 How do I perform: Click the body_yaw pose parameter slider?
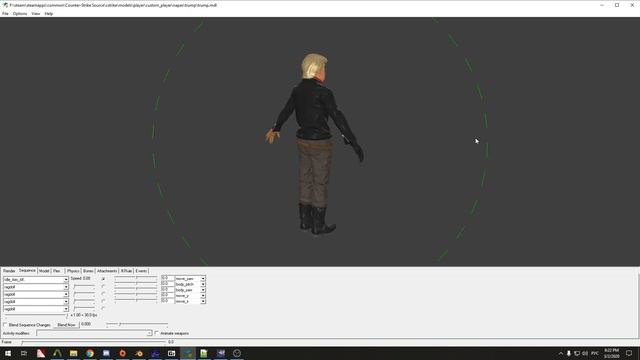pos(136,289)
